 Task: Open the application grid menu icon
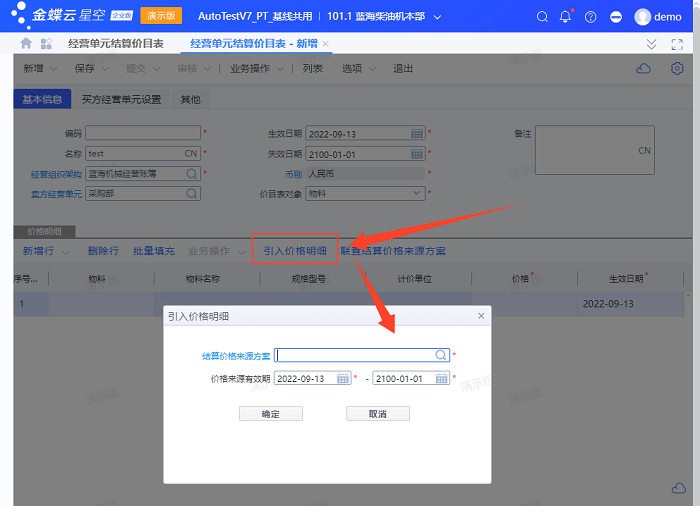click(46, 44)
